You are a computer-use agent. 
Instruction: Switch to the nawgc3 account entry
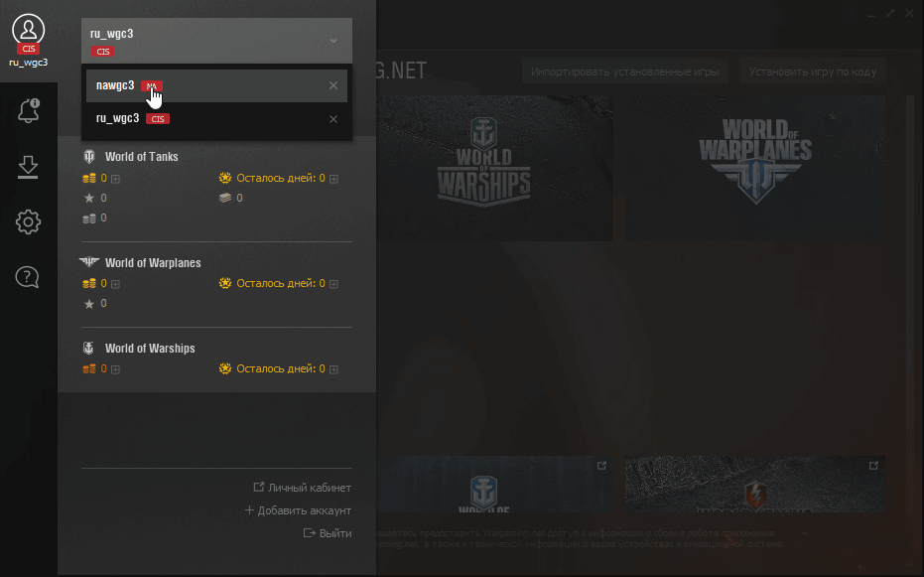click(x=216, y=85)
